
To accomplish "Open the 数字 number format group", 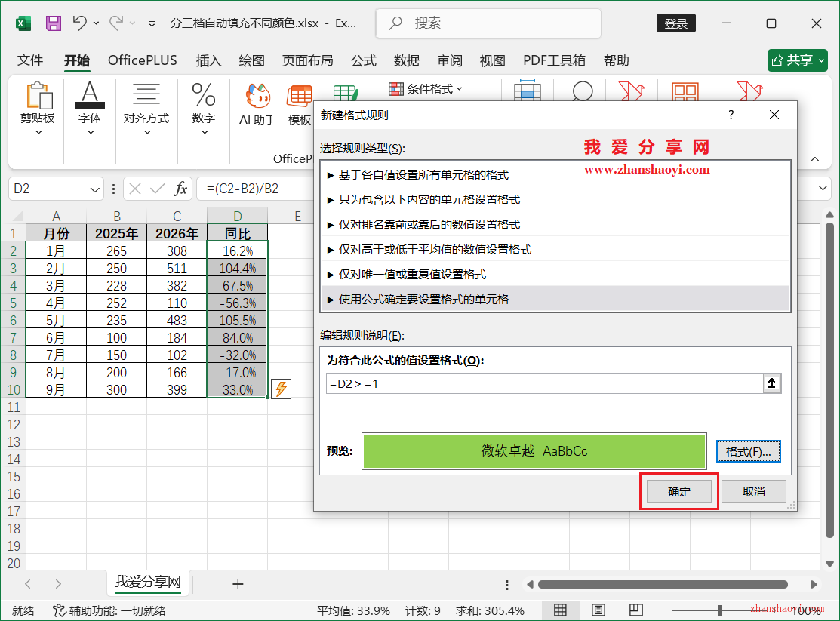I will (x=204, y=109).
